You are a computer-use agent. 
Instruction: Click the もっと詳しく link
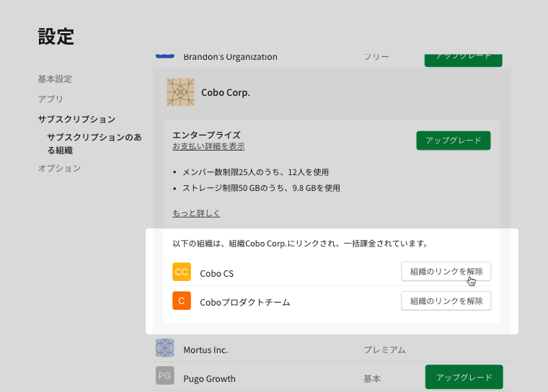(x=196, y=213)
